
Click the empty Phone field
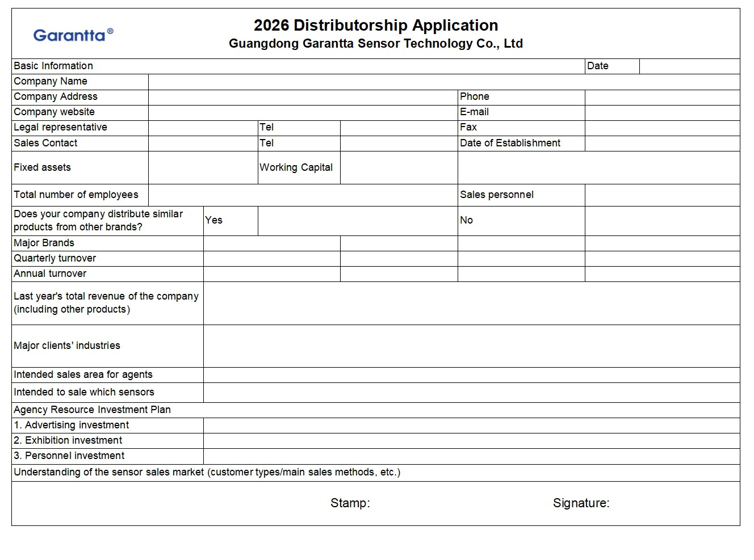click(x=662, y=97)
